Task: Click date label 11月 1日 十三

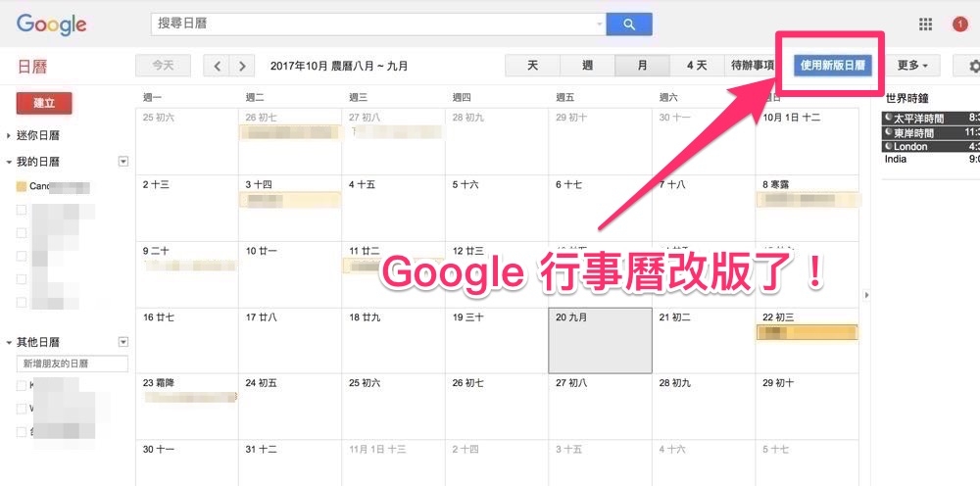Action: (377, 449)
